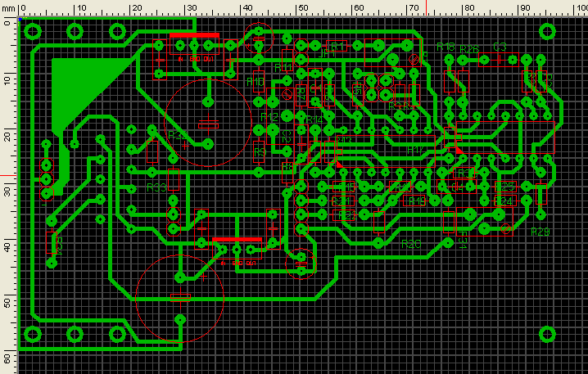This screenshot has height=374, width=588.
Task: Click the R18 resistor label
Action: pos(446,47)
